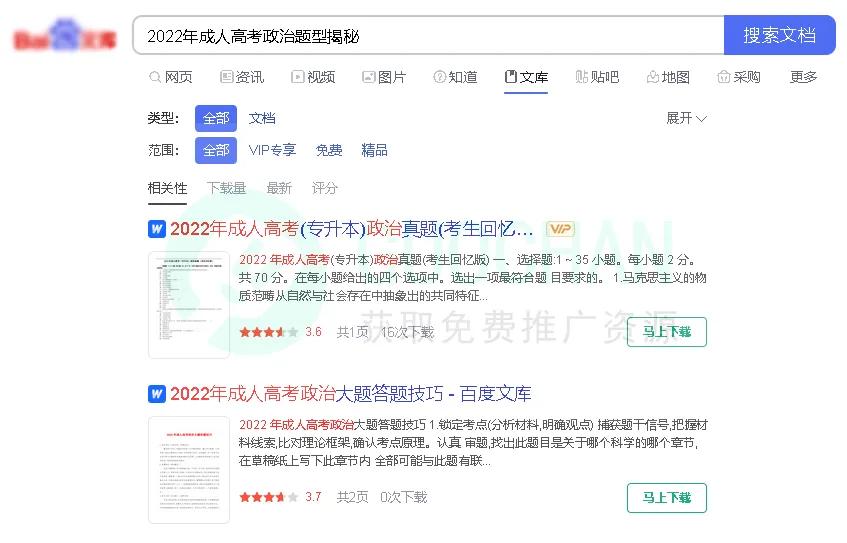Screen dimensions: 847x543
Task: Filter range by 精品
Action: pyautogui.click(x=374, y=150)
